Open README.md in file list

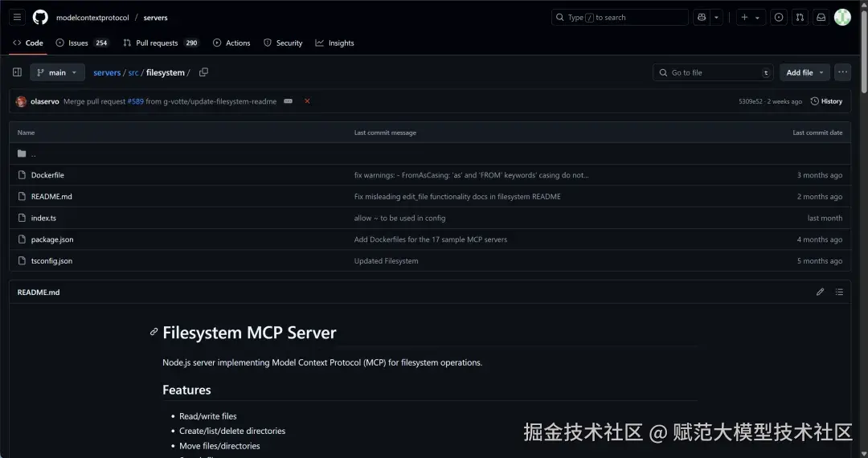[51, 196]
